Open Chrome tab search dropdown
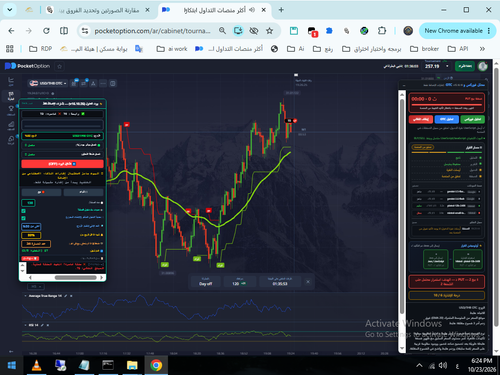Screen dimensions: 500x375 click(10, 10)
